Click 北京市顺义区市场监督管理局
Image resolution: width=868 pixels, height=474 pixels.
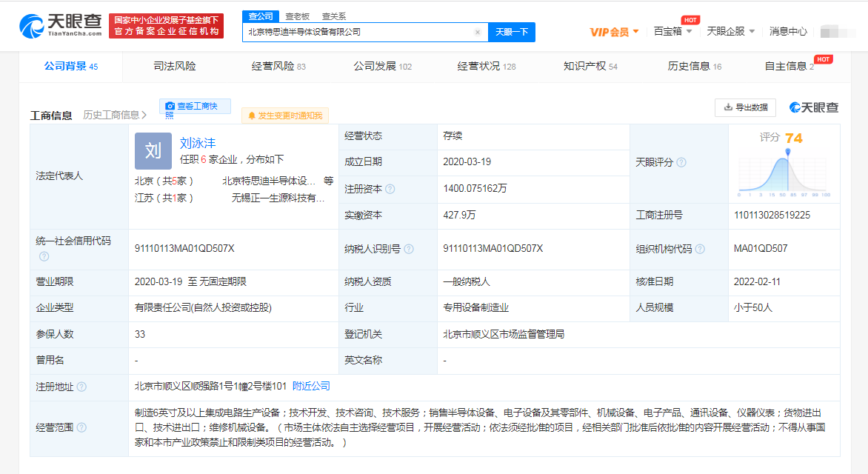coord(503,335)
